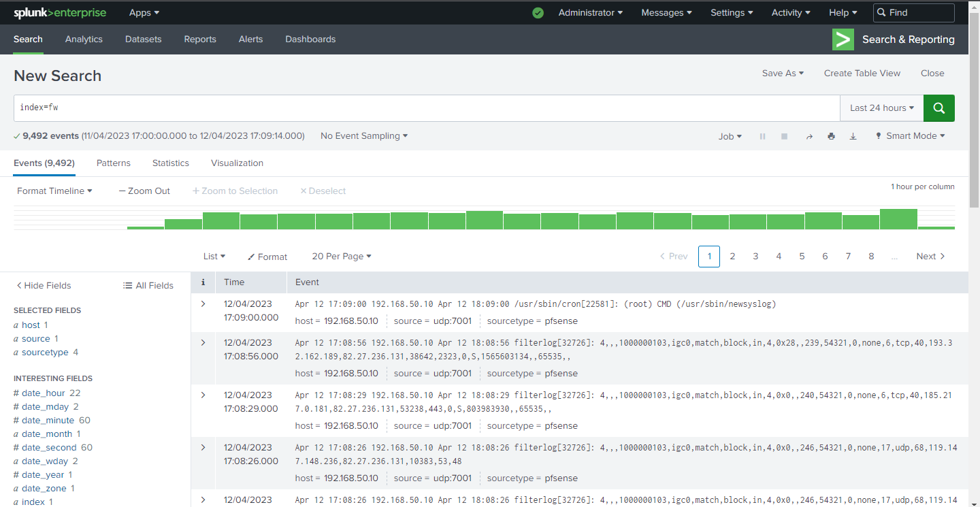Open event formatting via the pencil Format icon
The height and width of the screenshot is (507, 980).
pos(267,257)
